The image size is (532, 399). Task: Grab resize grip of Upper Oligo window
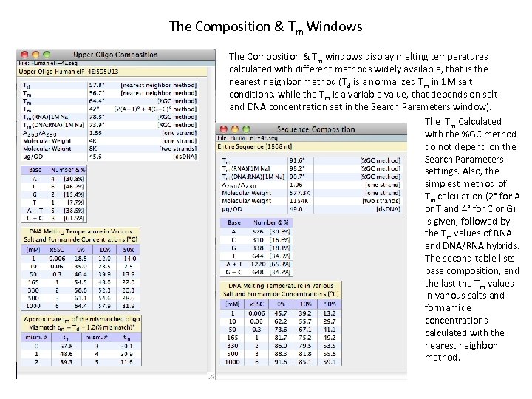coord(212,376)
